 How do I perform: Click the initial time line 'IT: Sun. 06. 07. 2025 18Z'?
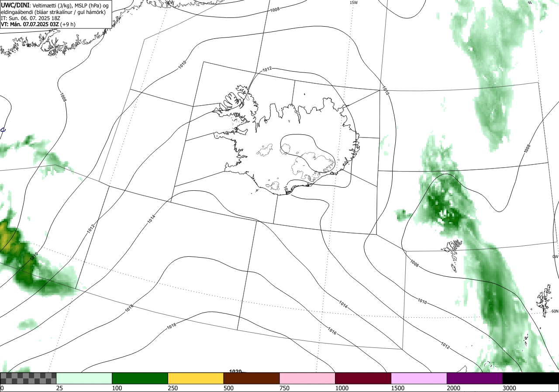coord(31,18)
